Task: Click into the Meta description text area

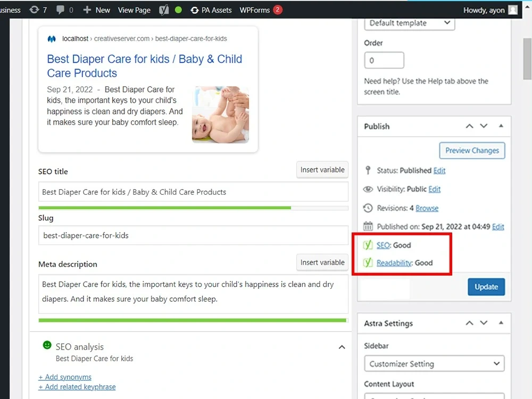Action: point(194,294)
